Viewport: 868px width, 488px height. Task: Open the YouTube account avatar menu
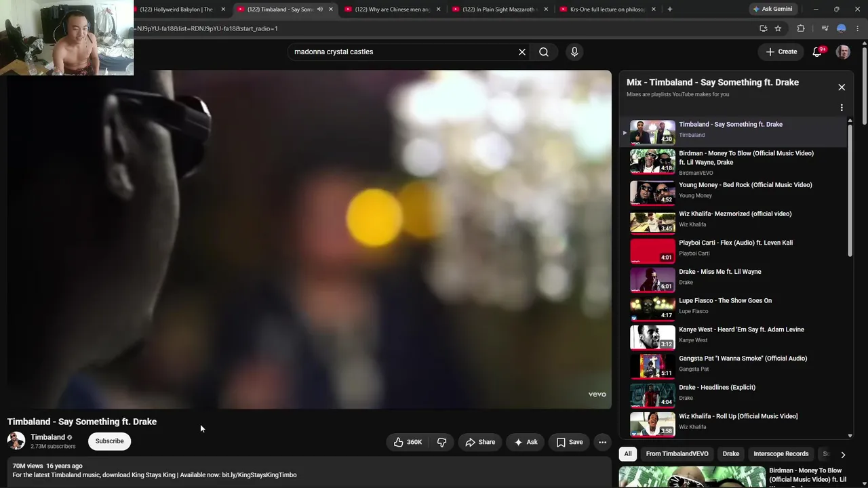pos(843,52)
